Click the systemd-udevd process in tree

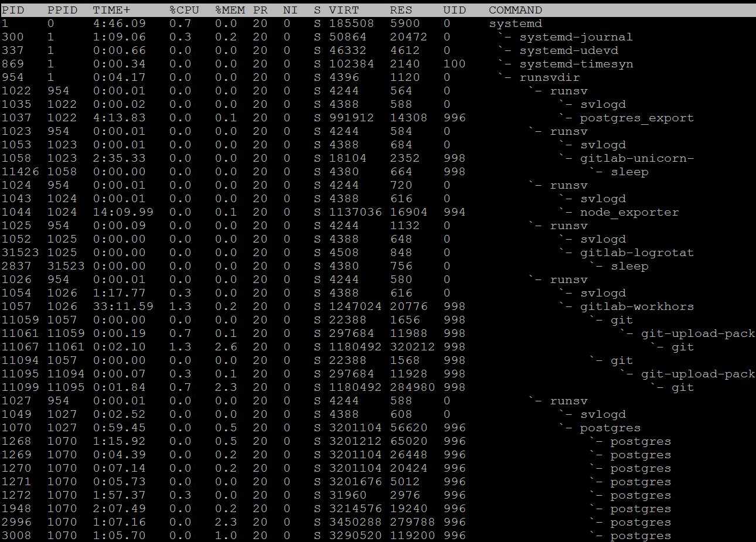pyautogui.click(x=568, y=50)
